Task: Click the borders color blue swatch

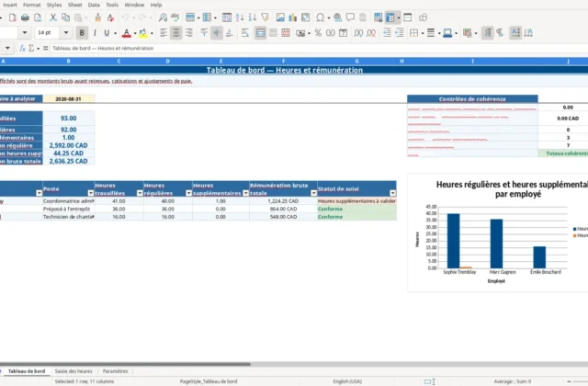Action: coord(447,33)
